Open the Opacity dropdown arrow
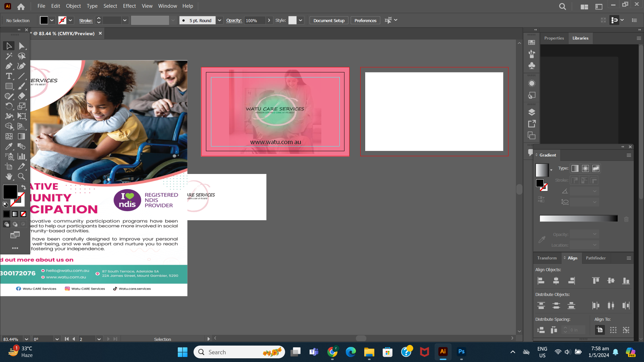The height and width of the screenshot is (362, 644). [x=269, y=20]
